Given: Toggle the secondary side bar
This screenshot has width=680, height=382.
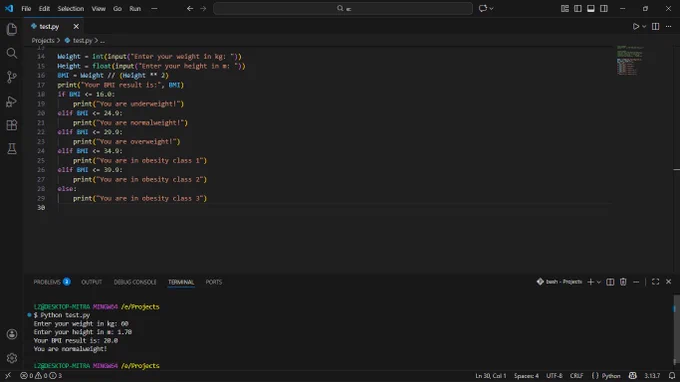Looking at the screenshot, I should [x=604, y=8].
